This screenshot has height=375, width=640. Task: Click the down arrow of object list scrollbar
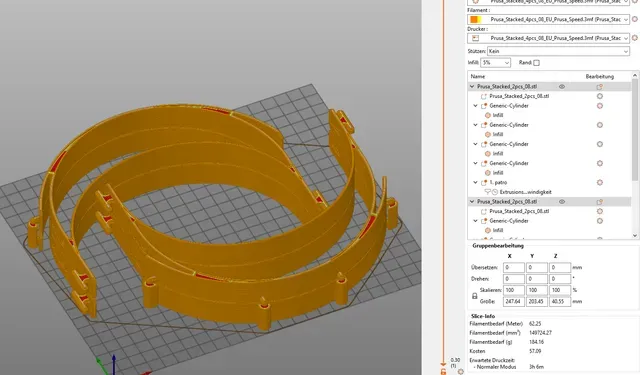point(635,235)
